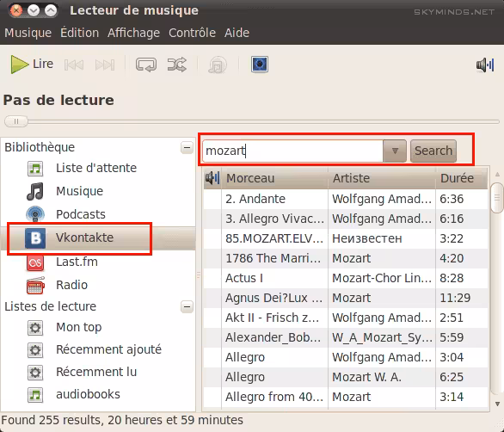Open the Aide menu
The width and height of the screenshot is (504, 432).
237,33
